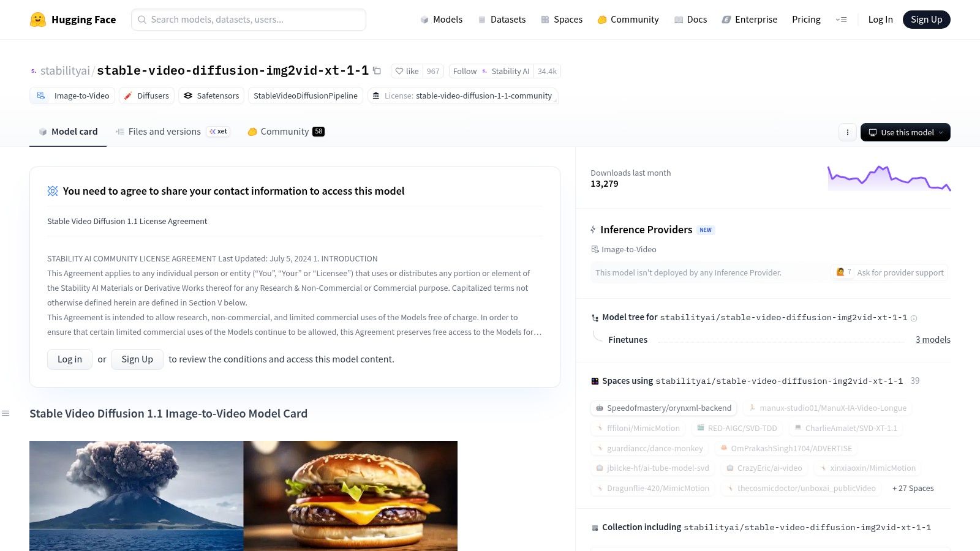This screenshot has height=551, width=980.
Task: Click the Log in button in agreement box
Action: (70, 359)
